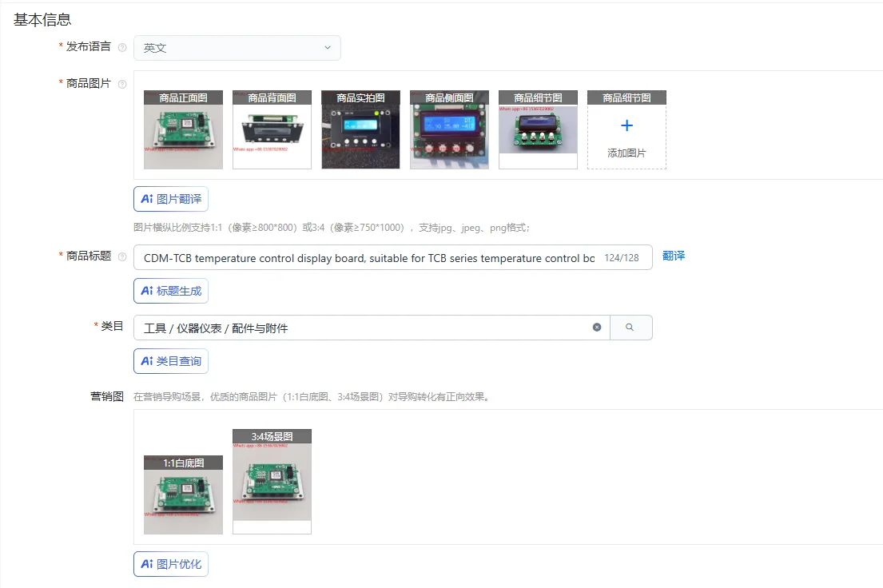Select the 商品实拍图 thumbnail
The height and width of the screenshot is (588, 883).
tap(360, 129)
